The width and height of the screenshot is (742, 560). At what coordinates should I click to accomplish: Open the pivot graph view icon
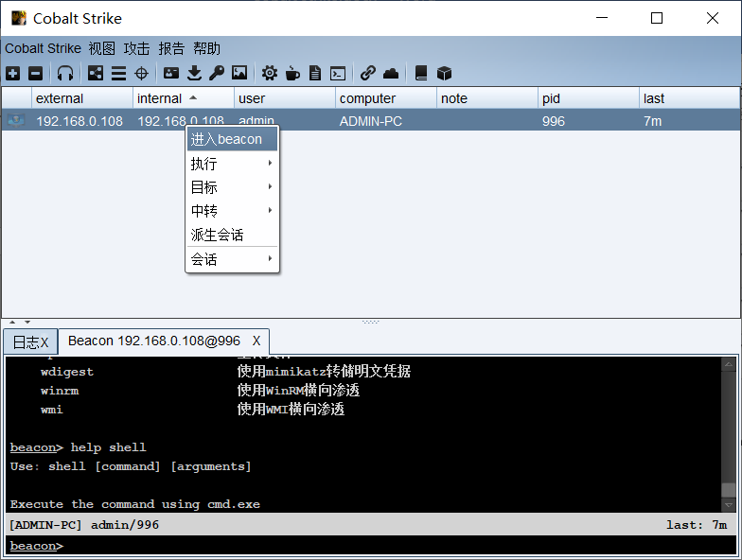96,73
